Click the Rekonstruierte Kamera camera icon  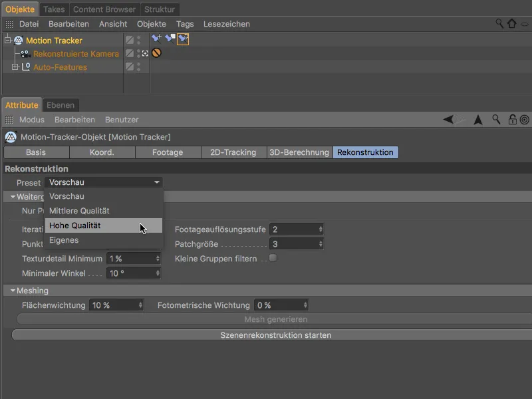(25, 54)
